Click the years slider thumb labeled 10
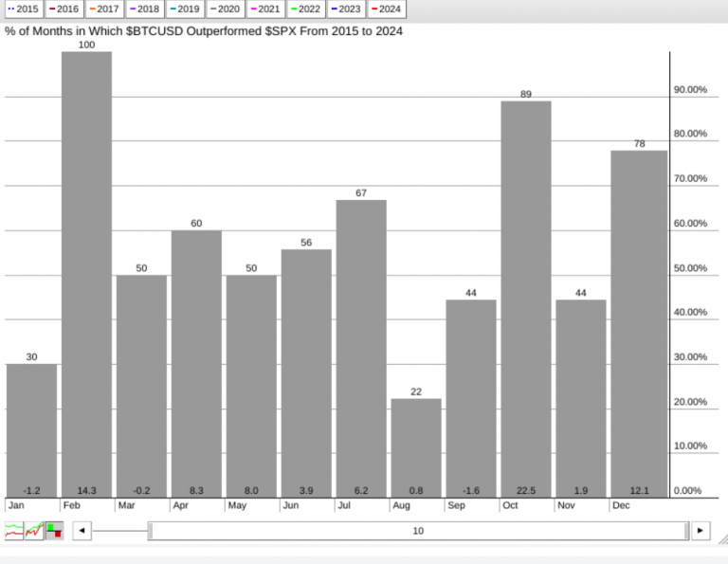 [418, 531]
